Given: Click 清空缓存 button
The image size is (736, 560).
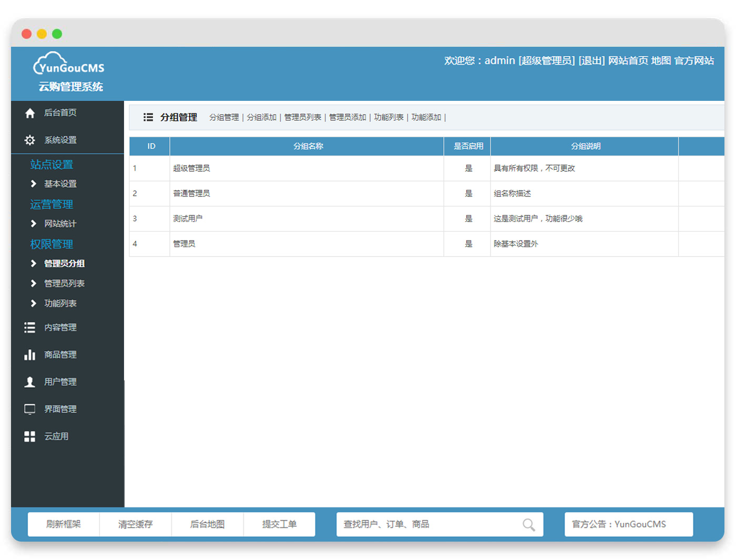Looking at the screenshot, I should [136, 525].
